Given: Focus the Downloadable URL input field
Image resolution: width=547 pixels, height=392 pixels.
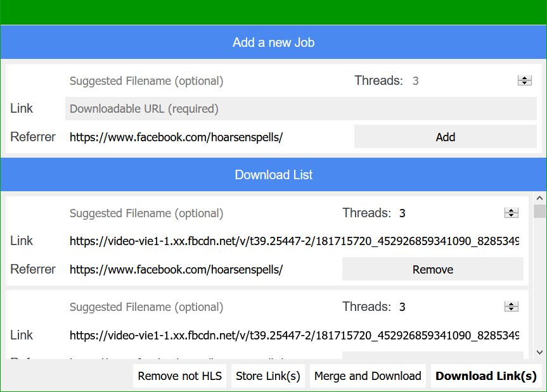Looking at the screenshot, I should [x=300, y=109].
